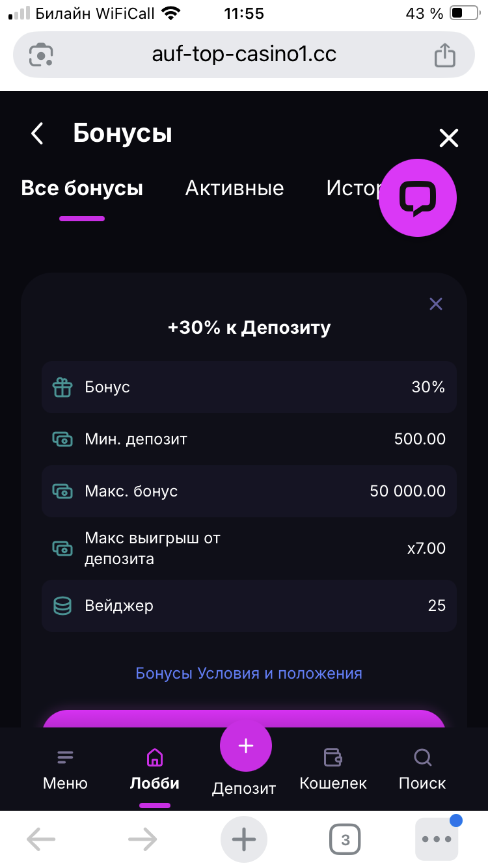Open the Поиск search icon
The width and height of the screenshot is (488, 868).
click(x=422, y=757)
